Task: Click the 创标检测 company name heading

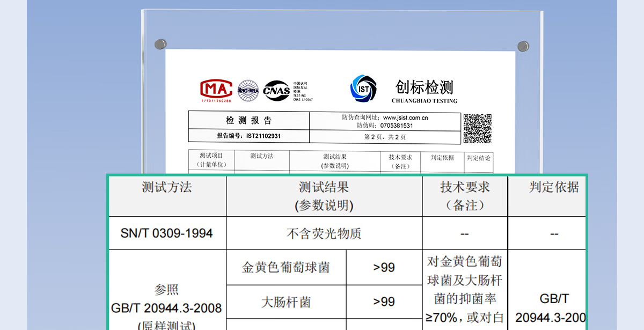Action: coord(425,87)
